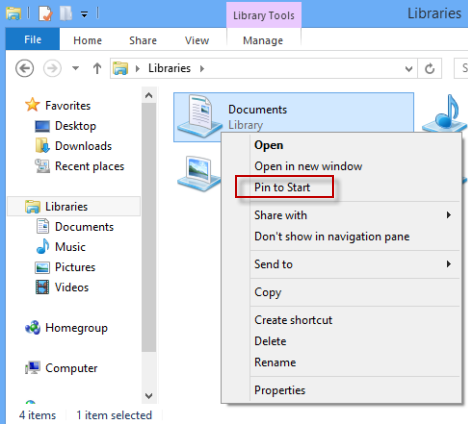The height and width of the screenshot is (424, 468).
Task: Choose Properties from the context menu
Action: pyautogui.click(x=341, y=390)
